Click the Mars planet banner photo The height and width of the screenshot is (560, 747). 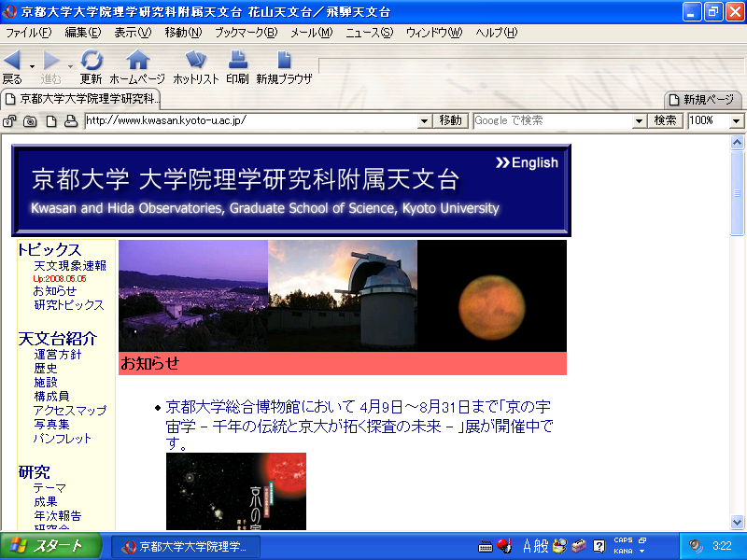pos(492,295)
